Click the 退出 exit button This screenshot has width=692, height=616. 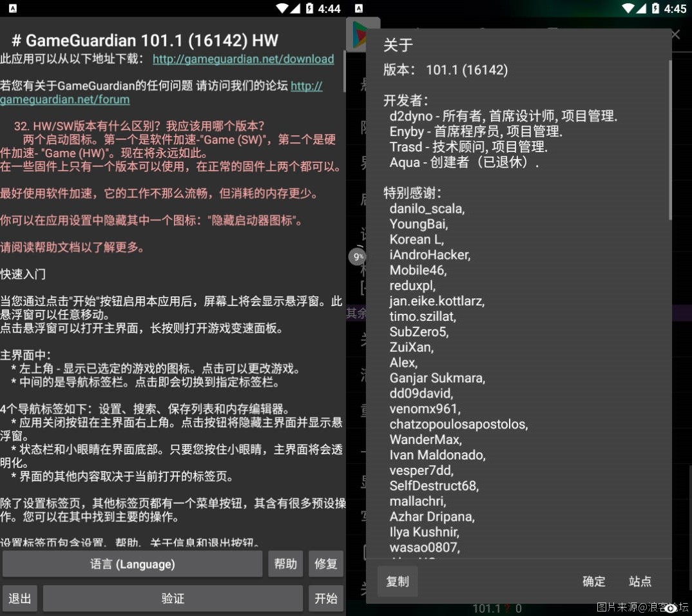coord(20,599)
